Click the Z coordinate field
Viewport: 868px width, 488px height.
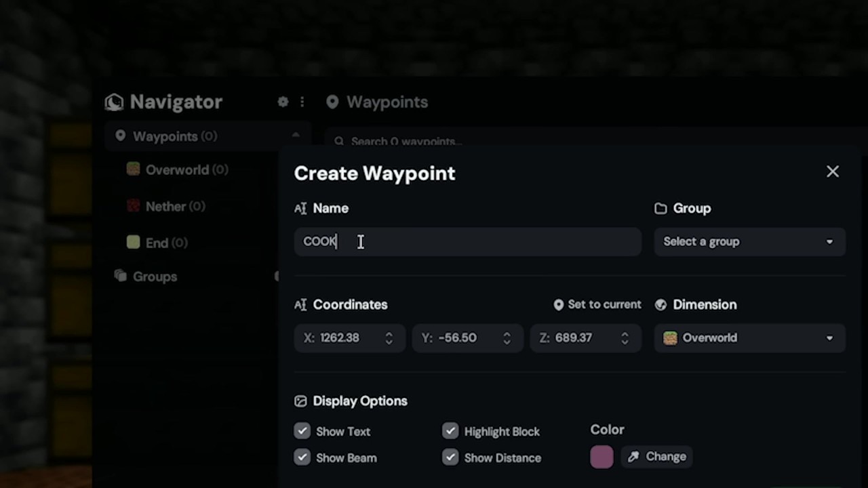click(x=586, y=338)
